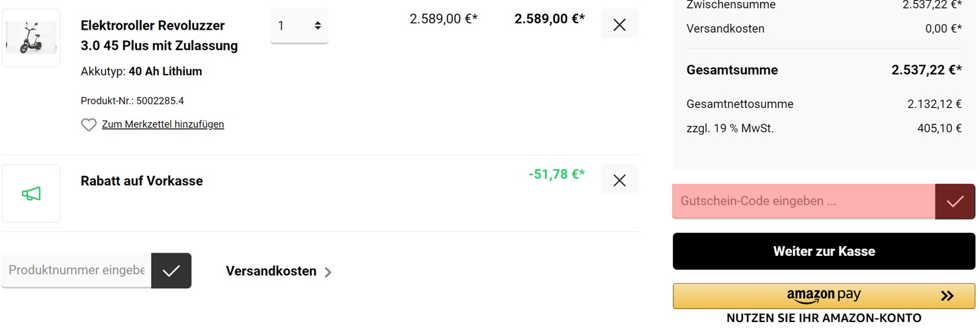980x328 pixels.
Task: Click the double arrow on Amazon Pay
Action: point(947,296)
